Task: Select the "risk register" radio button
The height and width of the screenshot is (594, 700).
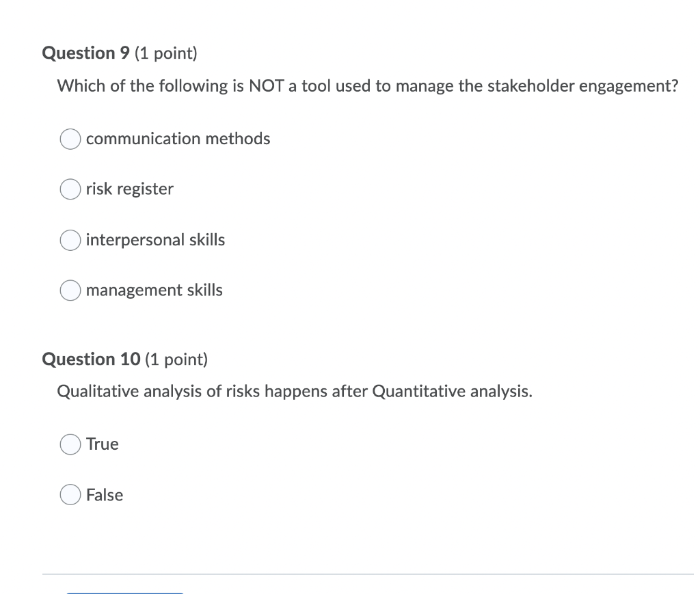Action: pos(70,189)
